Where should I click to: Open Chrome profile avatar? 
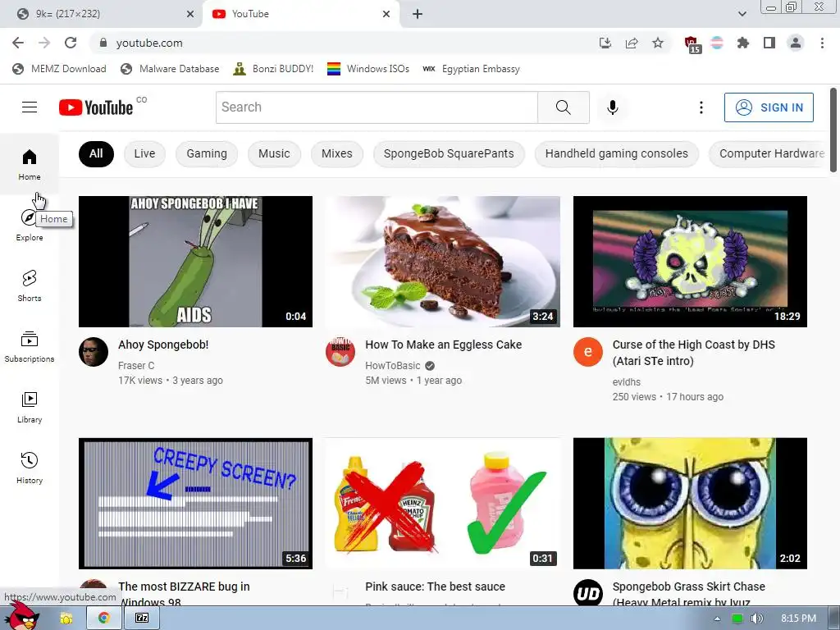(796, 43)
